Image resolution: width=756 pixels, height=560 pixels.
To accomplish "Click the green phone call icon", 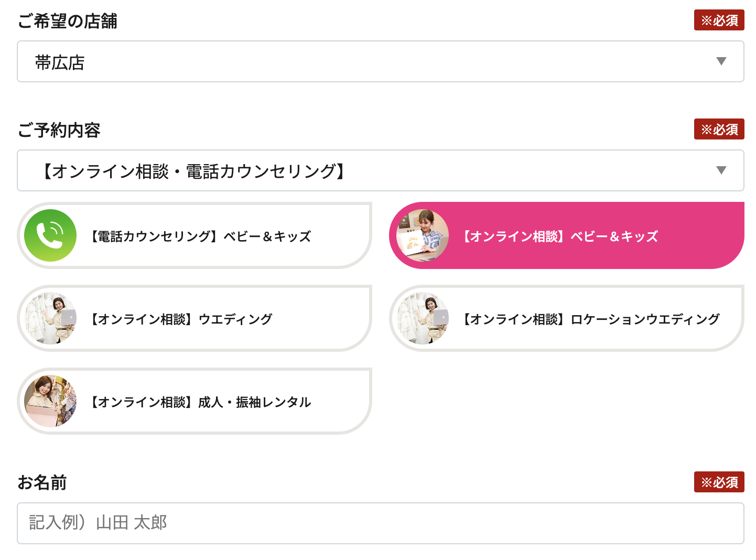I will [x=50, y=235].
